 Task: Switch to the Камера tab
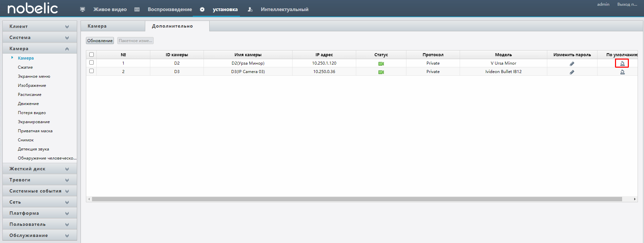(x=113, y=26)
